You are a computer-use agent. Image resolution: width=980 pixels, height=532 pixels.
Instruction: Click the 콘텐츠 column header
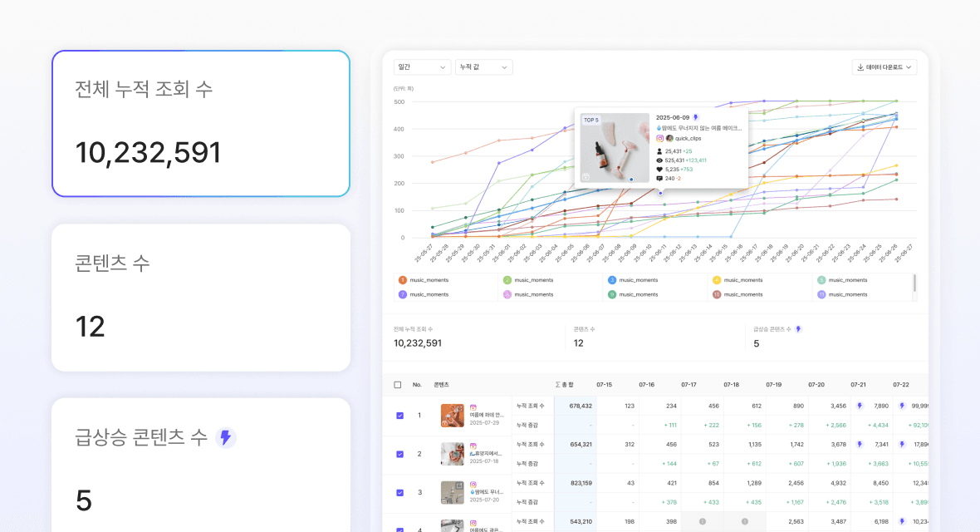pos(441,385)
